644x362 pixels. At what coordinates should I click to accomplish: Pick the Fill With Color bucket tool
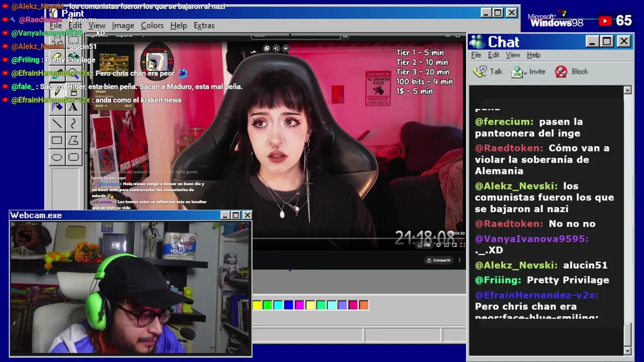[x=73, y=56]
